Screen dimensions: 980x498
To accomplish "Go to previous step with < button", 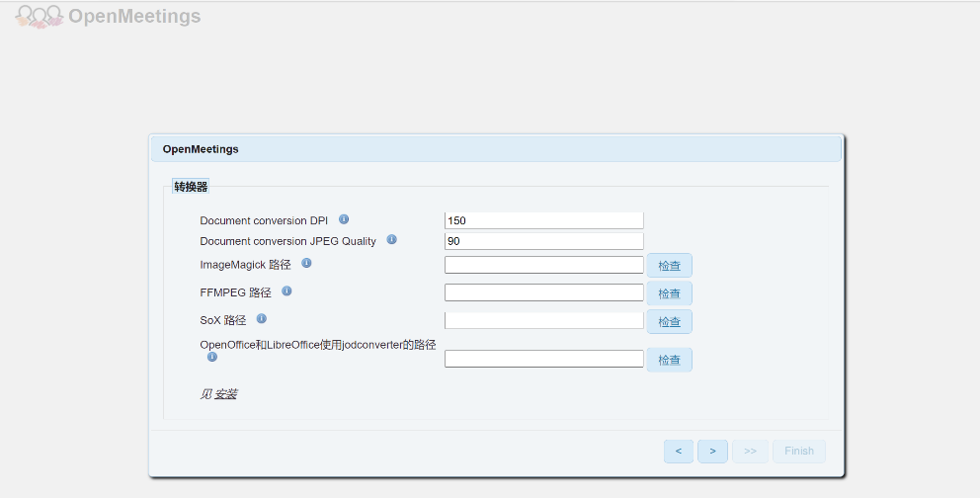I will [679, 452].
